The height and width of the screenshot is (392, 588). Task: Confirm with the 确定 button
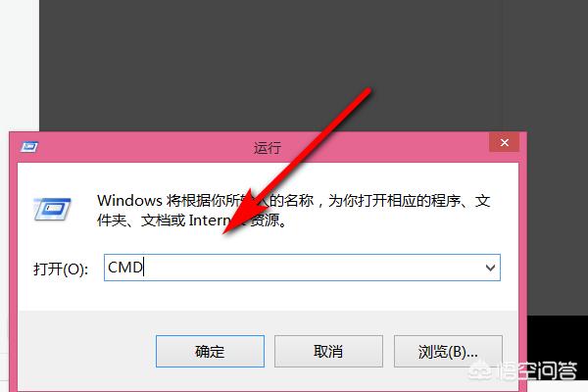(210, 352)
